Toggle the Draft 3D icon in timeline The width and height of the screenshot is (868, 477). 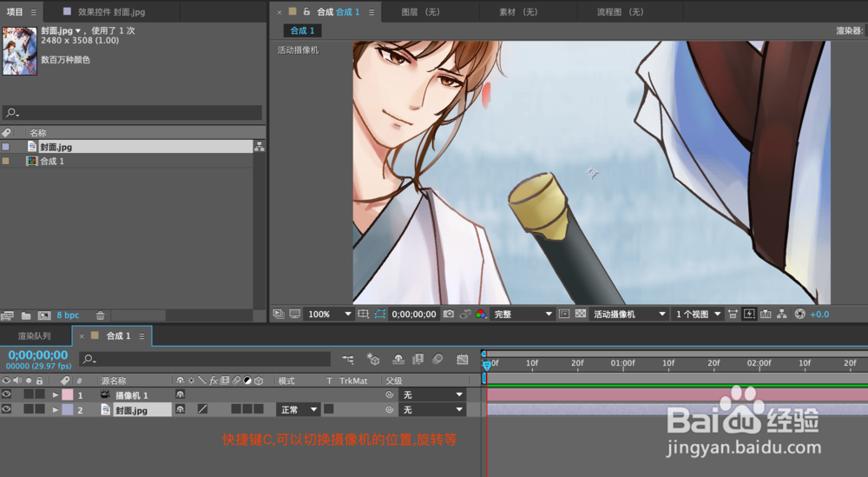click(x=373, y=360)
